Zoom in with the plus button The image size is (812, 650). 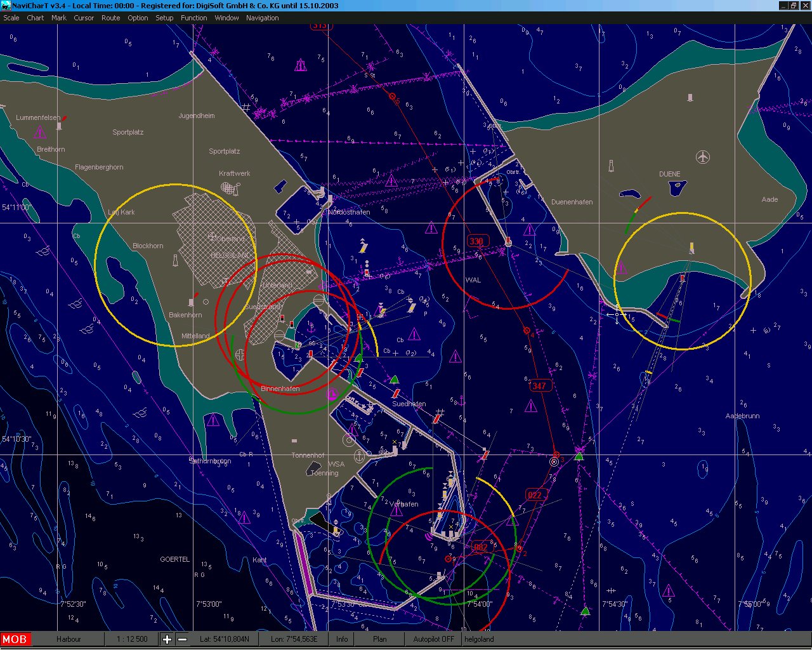click(x=167, y=639)
